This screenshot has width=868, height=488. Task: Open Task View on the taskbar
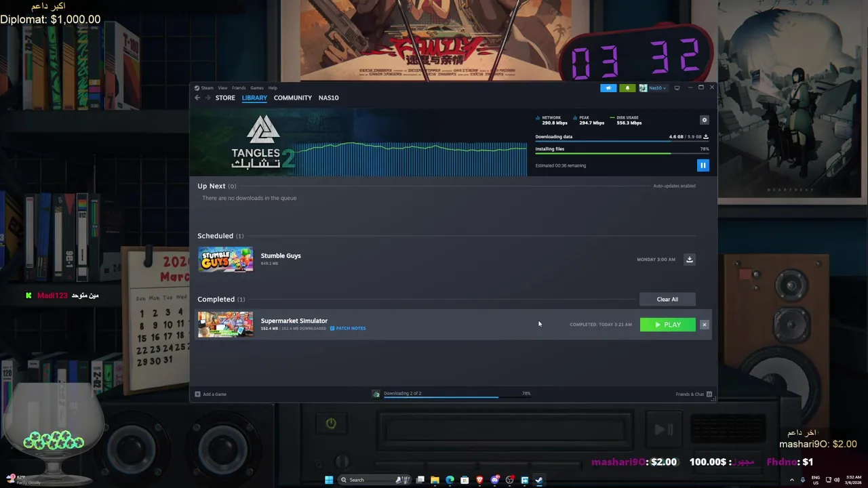tap(420, 480)
